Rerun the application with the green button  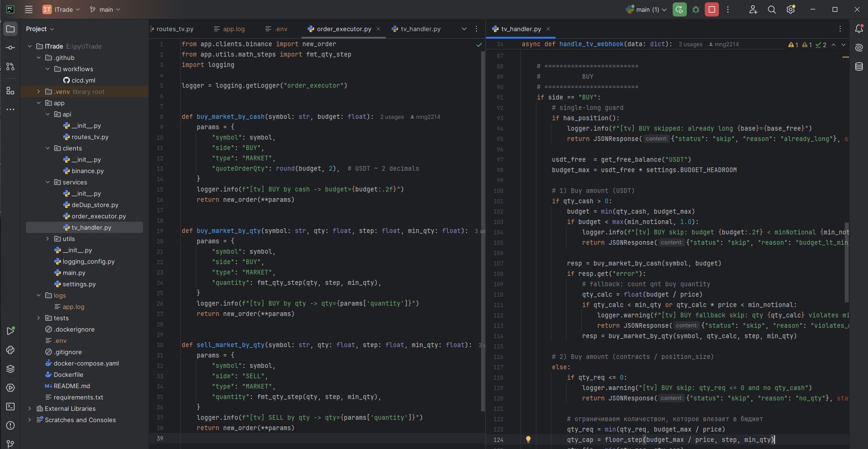click(679, 9)
